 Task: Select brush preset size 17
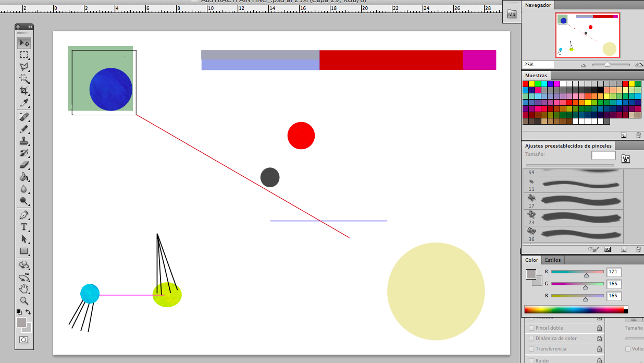tap(573, 201)
